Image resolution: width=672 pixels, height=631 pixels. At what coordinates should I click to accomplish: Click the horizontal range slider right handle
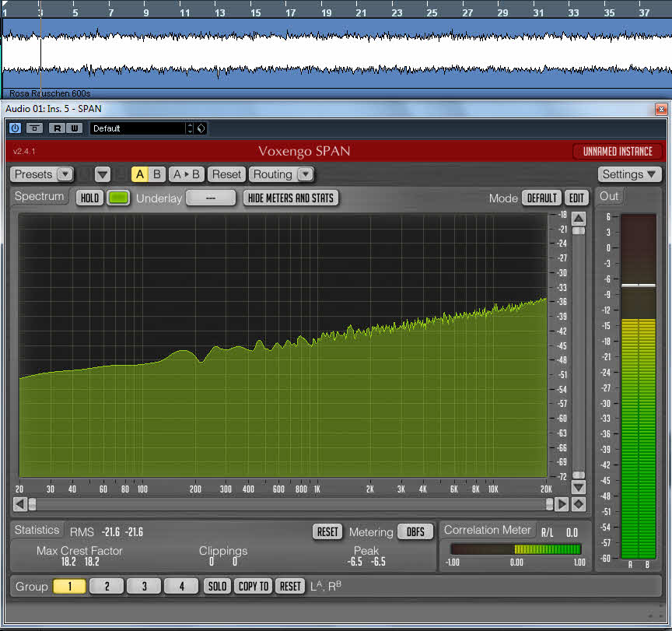pos(549,504)
